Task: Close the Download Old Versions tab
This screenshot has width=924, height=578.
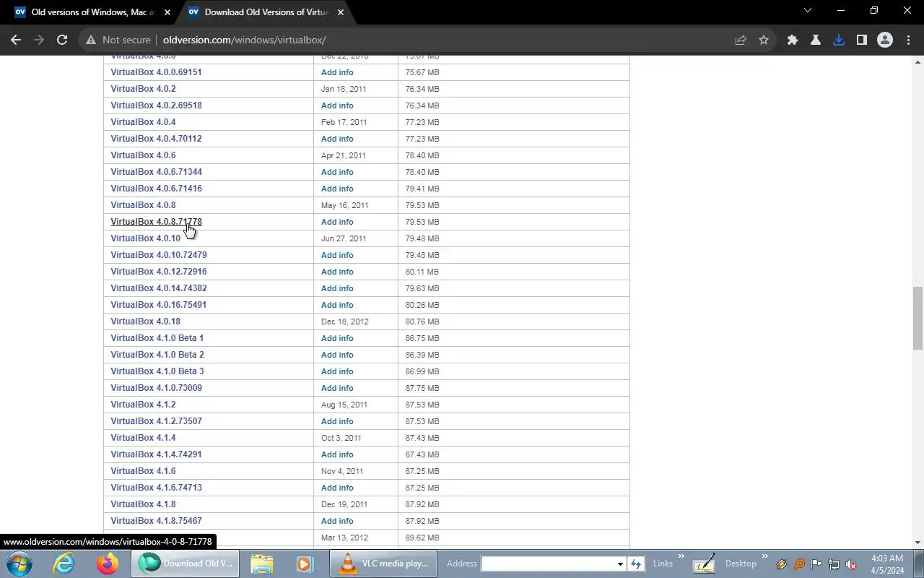Action: point(341,12)
